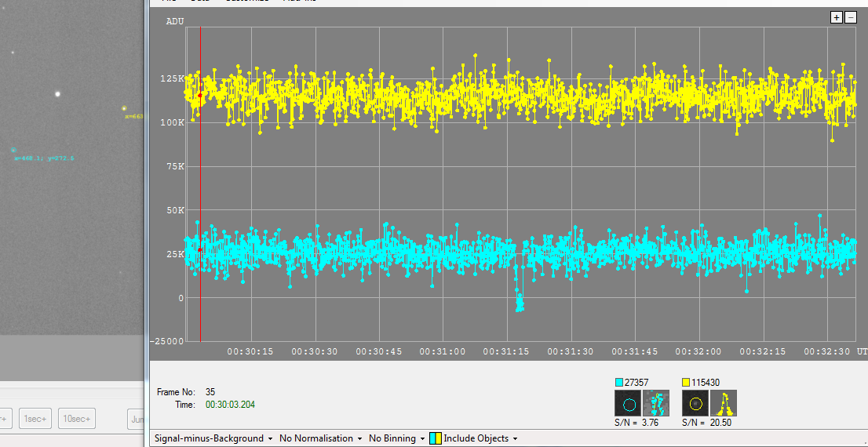Expand the Signal-minus-Background dropdown
The height and width of the screenshot is (447, 868).
(213, 438)
